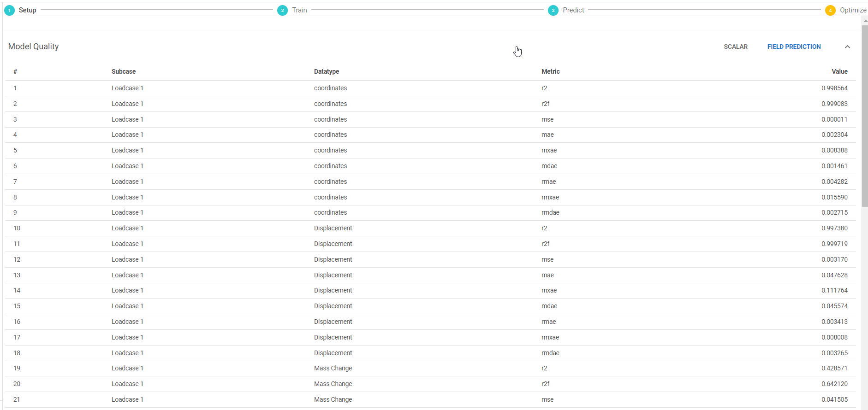Click the Model Quality heading
868x410 pixels.
point(34,47)
